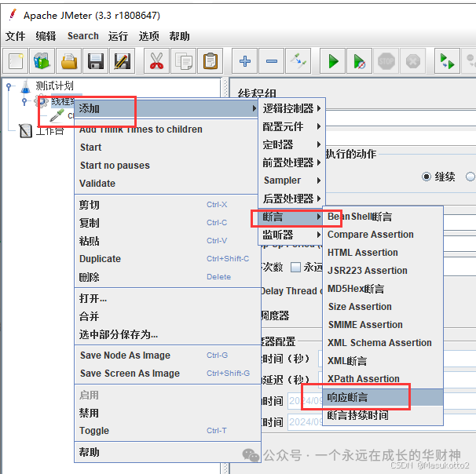
Task: Toggle the 永远 checkbox
Action: [295, 267]
